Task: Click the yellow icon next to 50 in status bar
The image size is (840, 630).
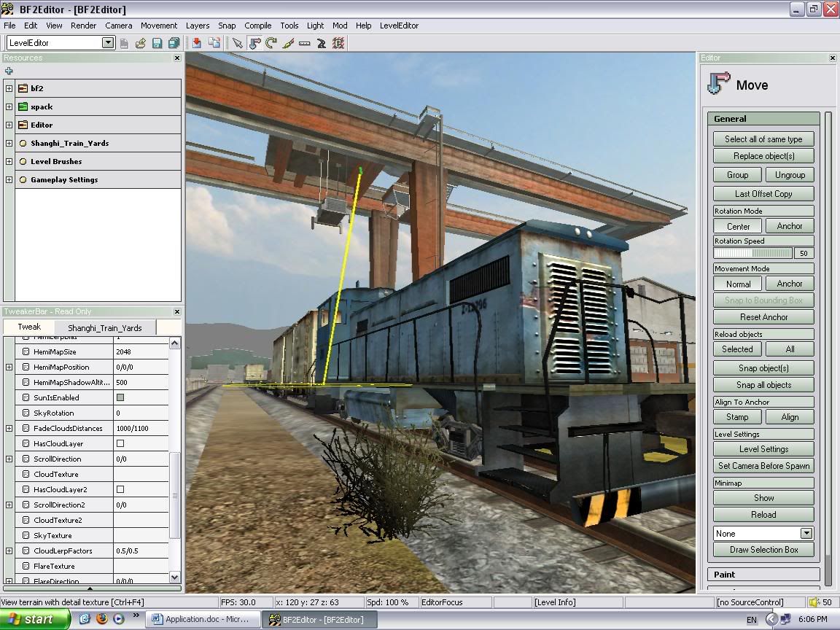Action: click(814, 602)
